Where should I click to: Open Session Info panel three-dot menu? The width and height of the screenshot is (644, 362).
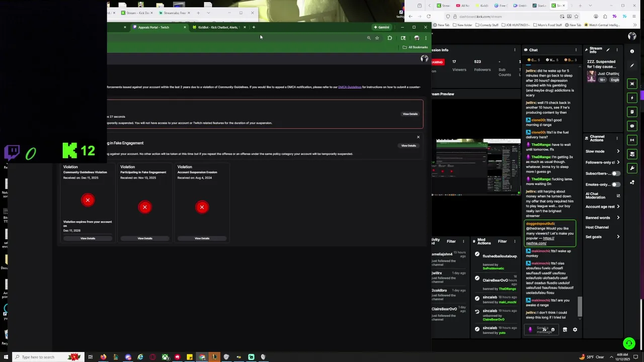point(515,50)
